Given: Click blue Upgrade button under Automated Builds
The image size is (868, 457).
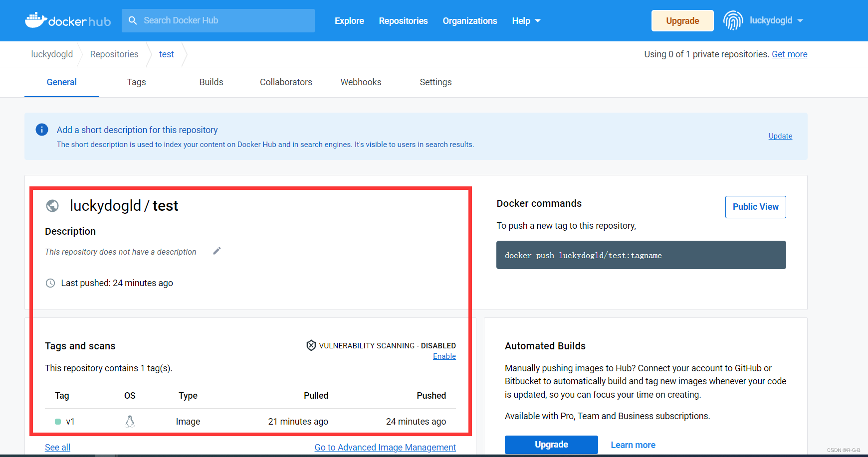Looking at the screenshot, I should click(x=551, y=445).
